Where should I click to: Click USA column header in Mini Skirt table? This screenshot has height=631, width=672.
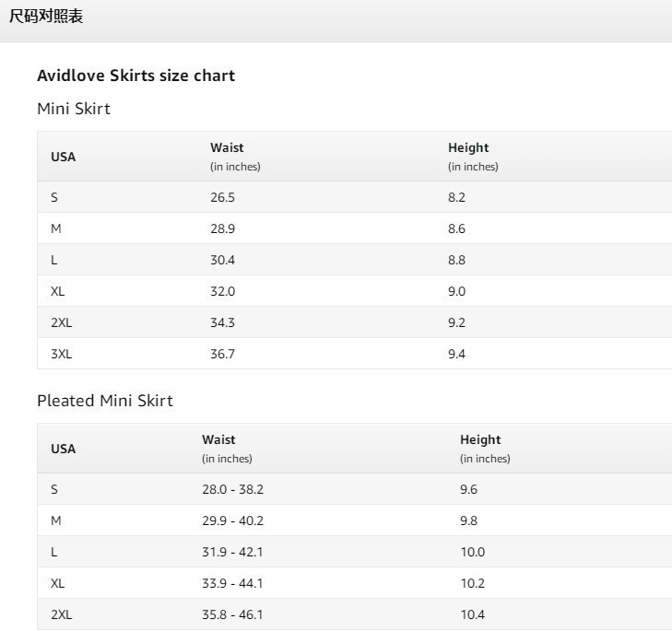(x=64, y=157)
